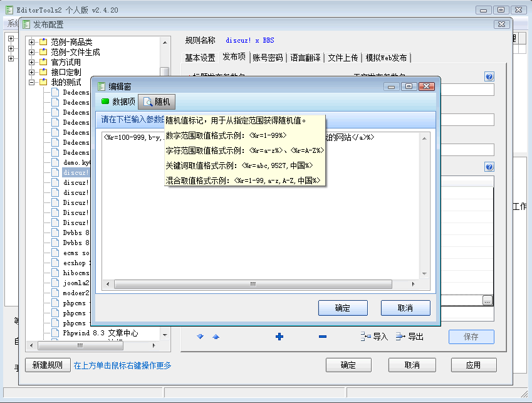Click the blue move-down arrow icon
Screen dimensions: 532x403
(200, 337)
